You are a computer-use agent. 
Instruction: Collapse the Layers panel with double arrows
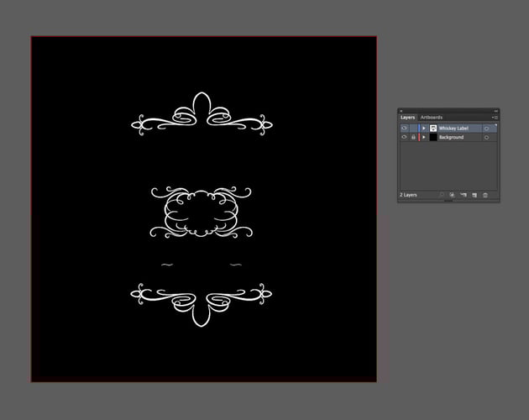(x=496, y=111)
